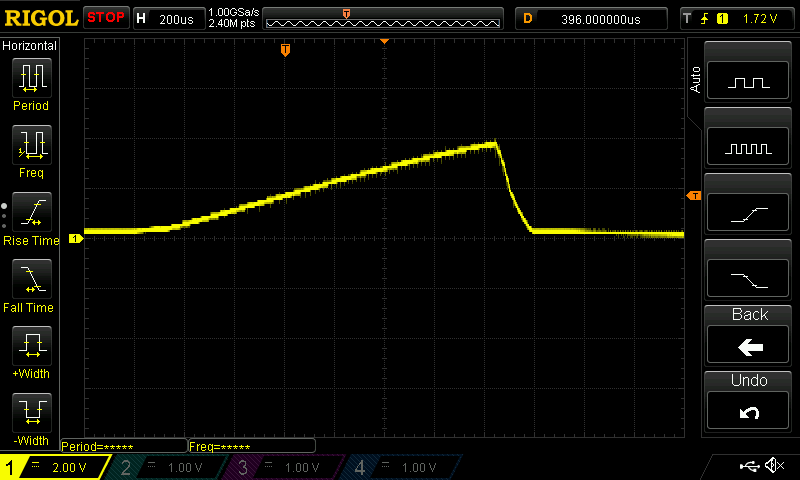
Task: Click the trigger source channel 1 indicator
Action: coord(722,19)
